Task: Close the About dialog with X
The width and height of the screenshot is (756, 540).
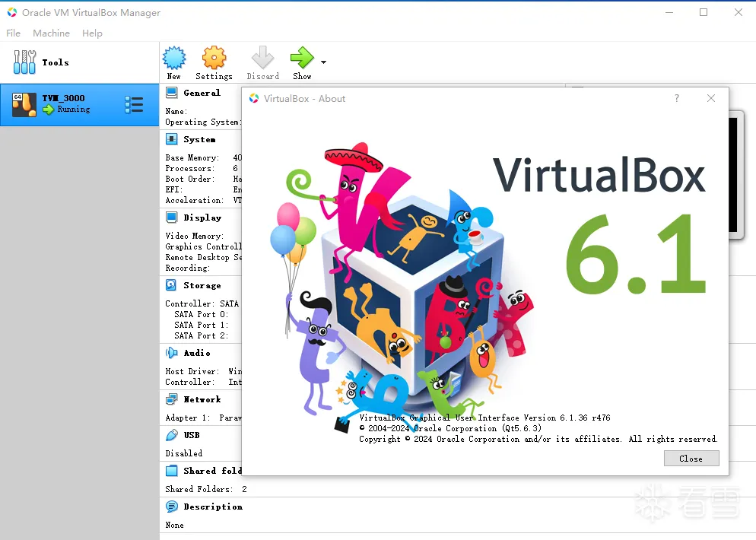Action: pyautogui.click(x=710, y=98)
